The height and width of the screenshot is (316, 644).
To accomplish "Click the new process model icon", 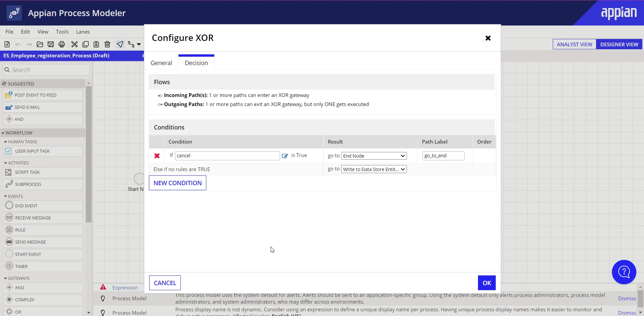I will click(7, 44).
